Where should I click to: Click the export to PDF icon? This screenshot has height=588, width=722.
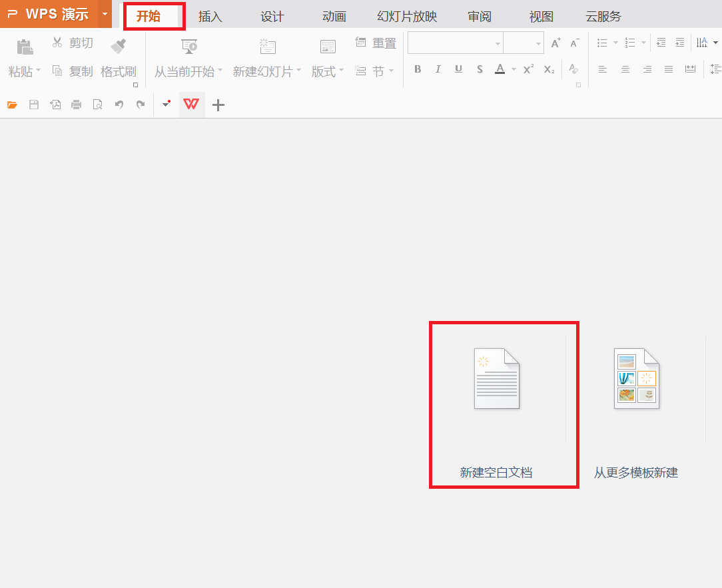pos(55,105)
